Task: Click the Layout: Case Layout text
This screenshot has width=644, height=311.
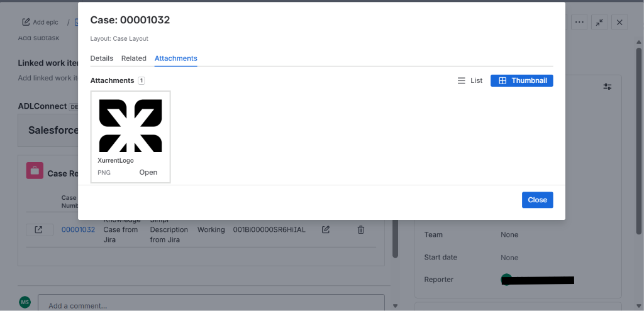Action: tap(119, 38)
